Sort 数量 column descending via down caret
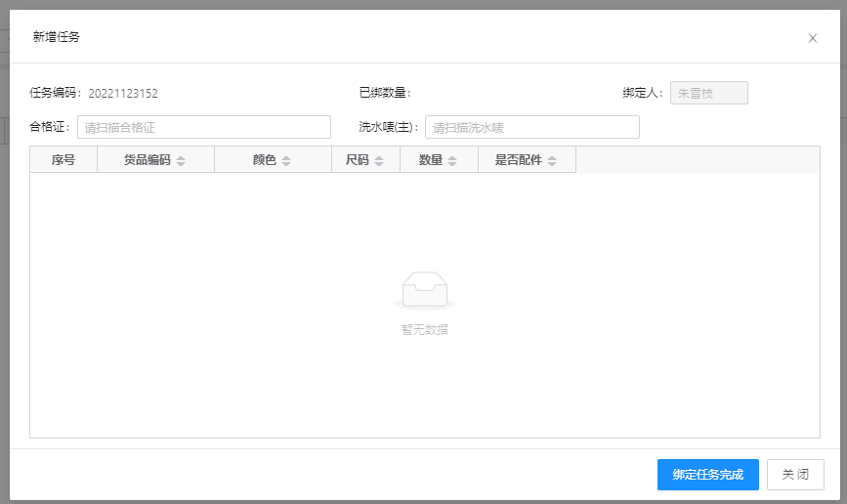This screenshot has height=504, width=847. pos(452,164)
